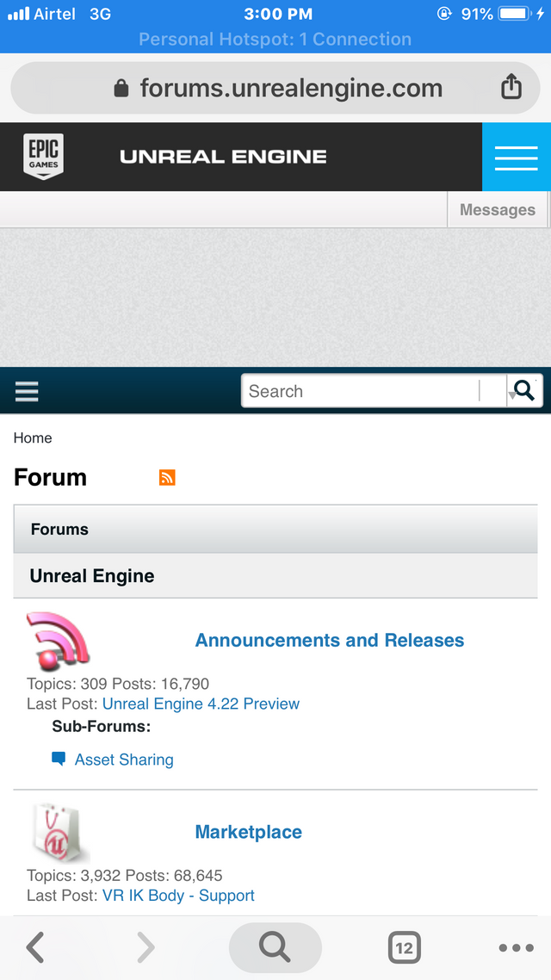The width and height of the screenshot is (551, 980).
Task: Click the Unreal Engine category heading
Action: [x=92, y=575]
